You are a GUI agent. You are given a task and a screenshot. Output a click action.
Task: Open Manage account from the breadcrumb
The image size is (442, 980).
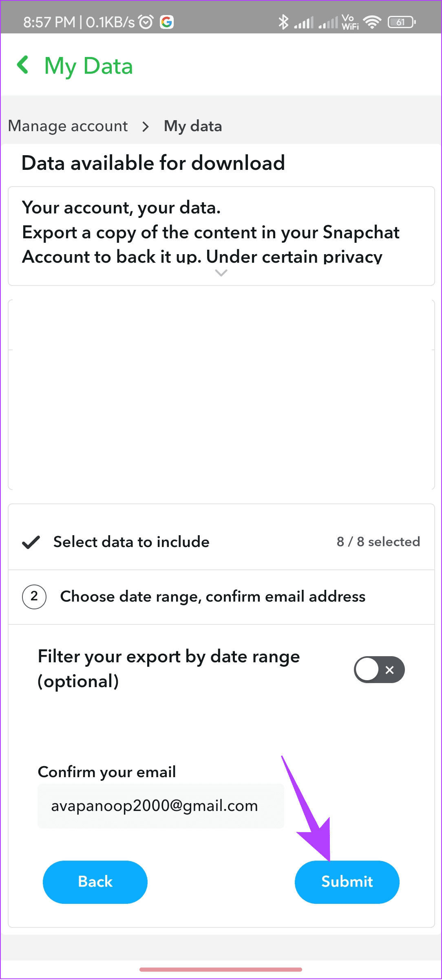[68, 126]
